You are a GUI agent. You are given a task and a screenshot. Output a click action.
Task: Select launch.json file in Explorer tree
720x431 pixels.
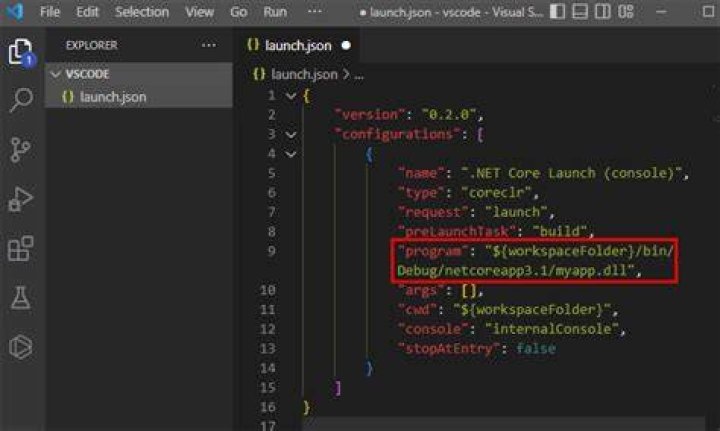(139, 97)
